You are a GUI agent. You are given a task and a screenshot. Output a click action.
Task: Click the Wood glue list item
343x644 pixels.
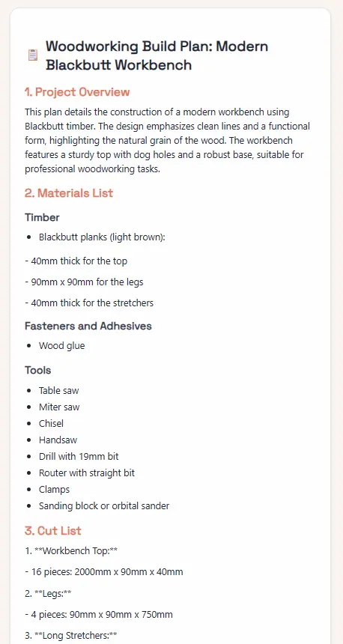[x=61, y=346]
